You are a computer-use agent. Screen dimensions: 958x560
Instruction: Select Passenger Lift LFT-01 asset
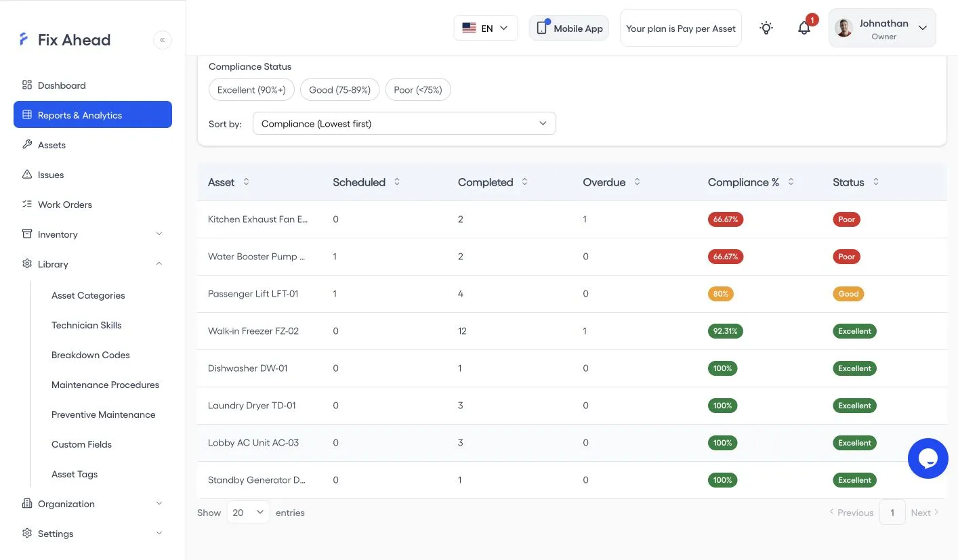[253, 294]
